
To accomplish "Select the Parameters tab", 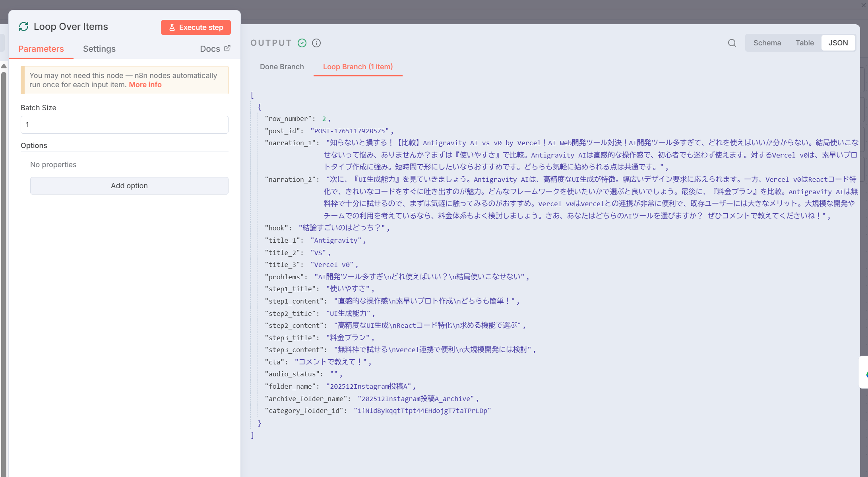I will (x=41, y=49).
